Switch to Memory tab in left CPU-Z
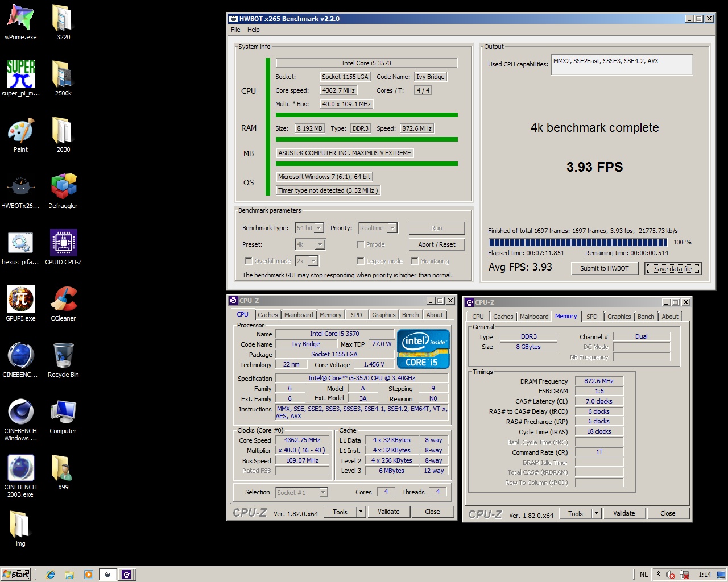Screen dimensions: 728x582 tap(330, 315)
